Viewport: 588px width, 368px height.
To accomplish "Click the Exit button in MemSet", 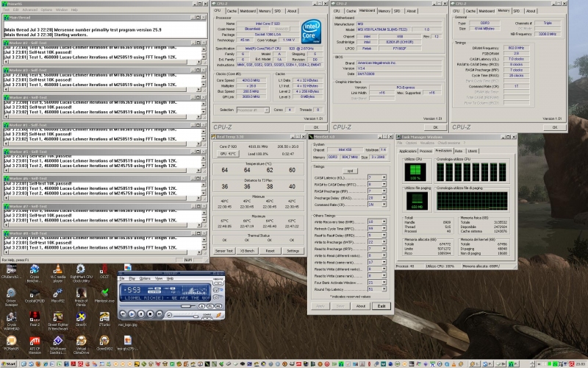I will click(380, 305).
